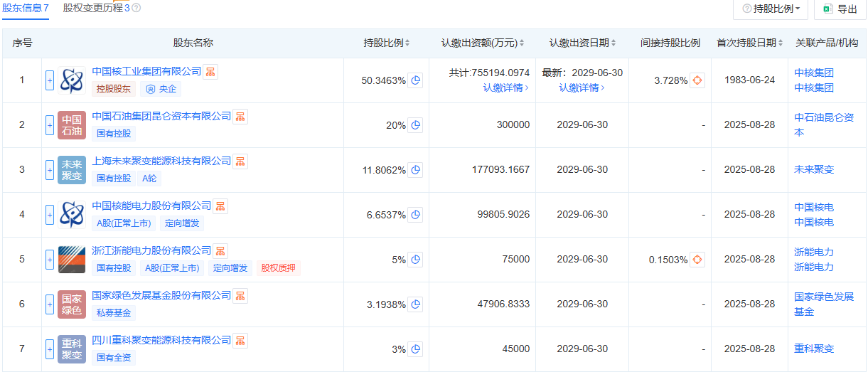Screen dimensions: 868x377
Task: Open 国家绿色发展基金股份有限公司 shareholder link
Action: tap(161, 295)
